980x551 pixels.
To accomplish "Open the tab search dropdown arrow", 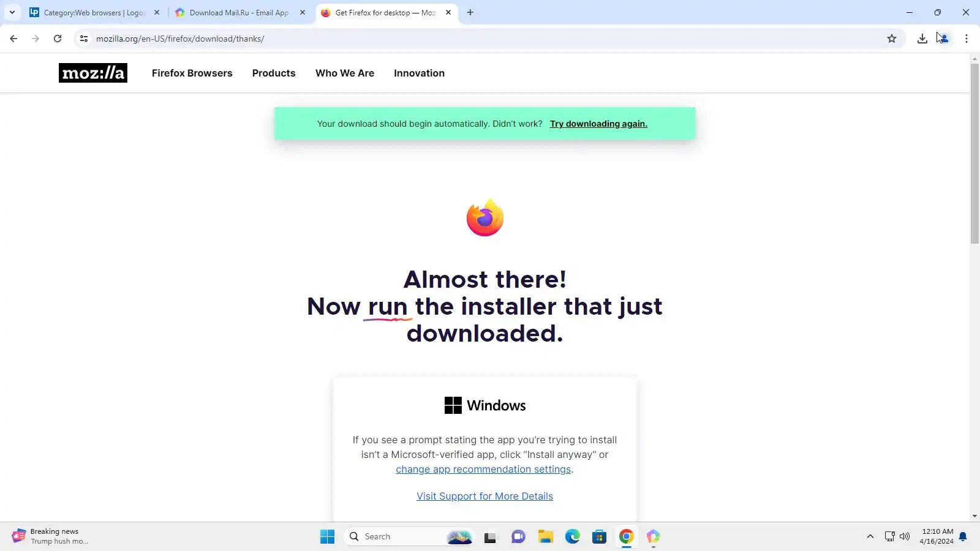I will click(12, 12).
